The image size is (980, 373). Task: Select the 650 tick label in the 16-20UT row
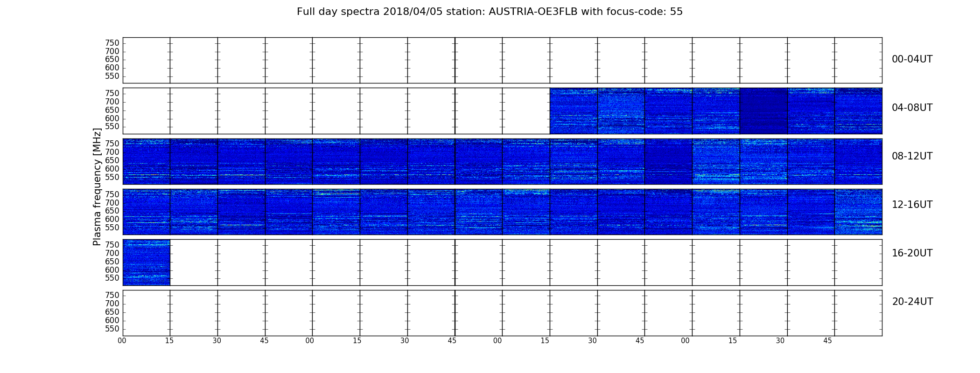tap(112, 262)
